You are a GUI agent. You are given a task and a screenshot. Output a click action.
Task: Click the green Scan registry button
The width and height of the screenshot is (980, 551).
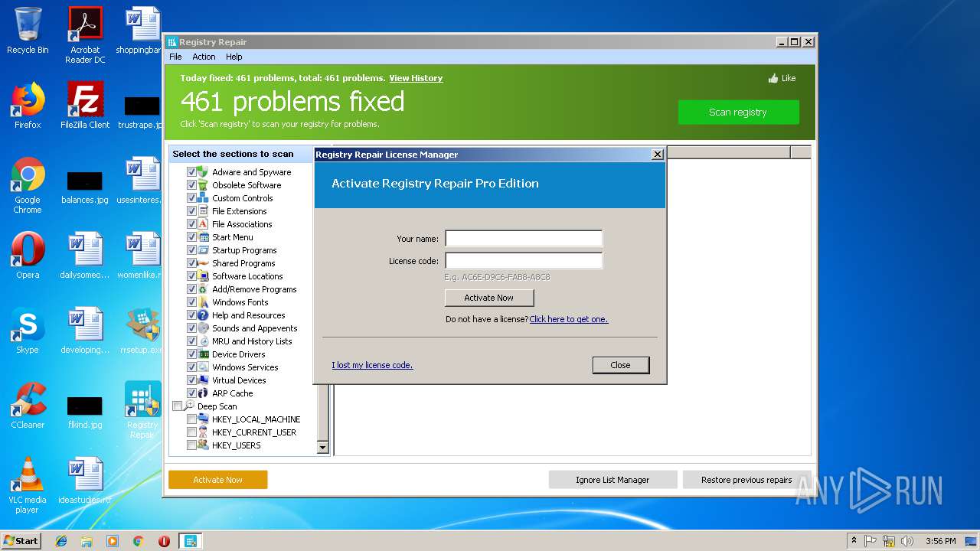coord(738,112)
